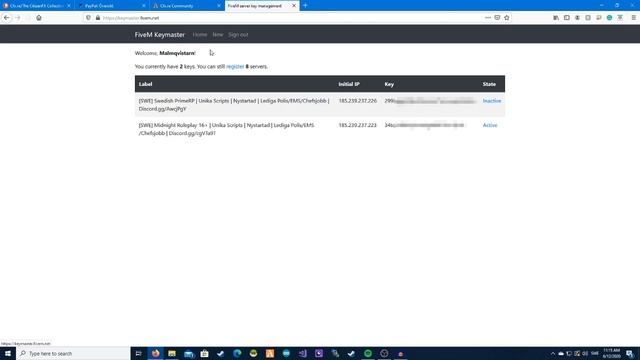The image size is (640, 360).
Task: Click the State column header
Action: click(x=489, y=84)
